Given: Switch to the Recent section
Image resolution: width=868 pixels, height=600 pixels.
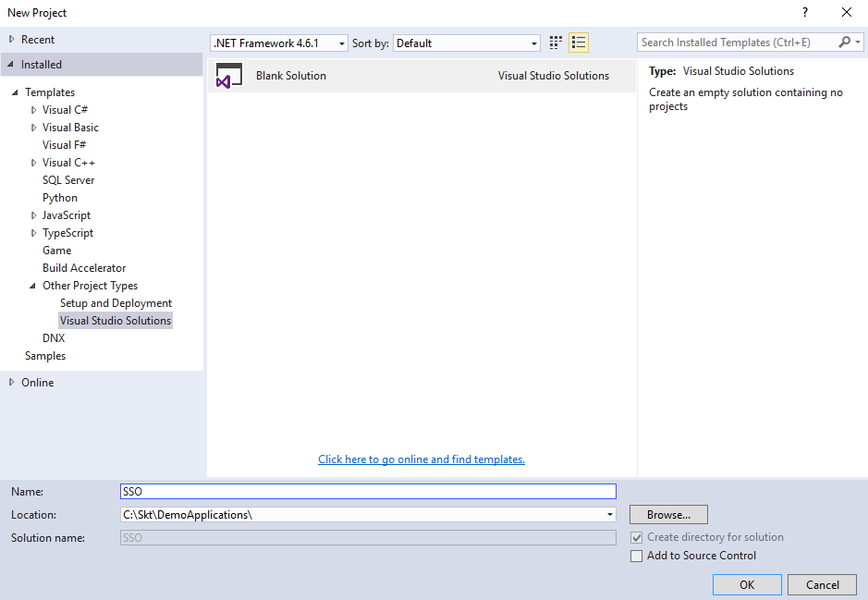Looking at the screenshot, I should tap(37, 39).
